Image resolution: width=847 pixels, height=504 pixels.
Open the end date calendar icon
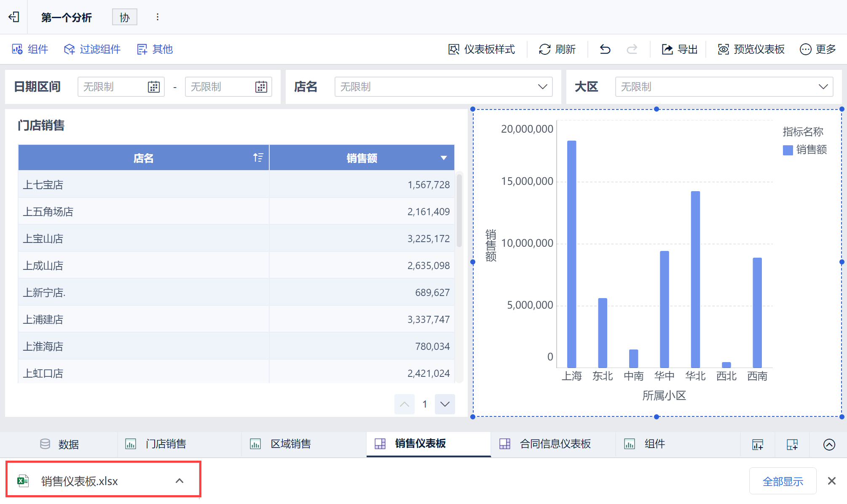pyautogui.click(x=261, y=87)
